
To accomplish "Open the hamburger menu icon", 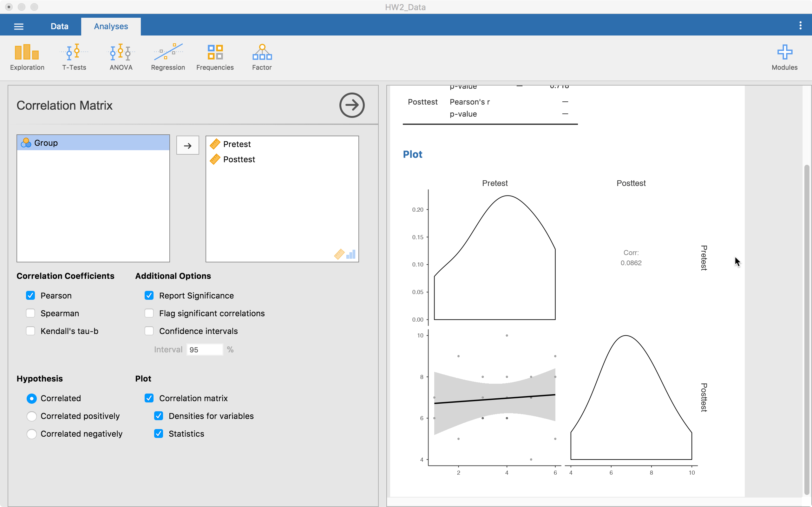I will 18,26.
